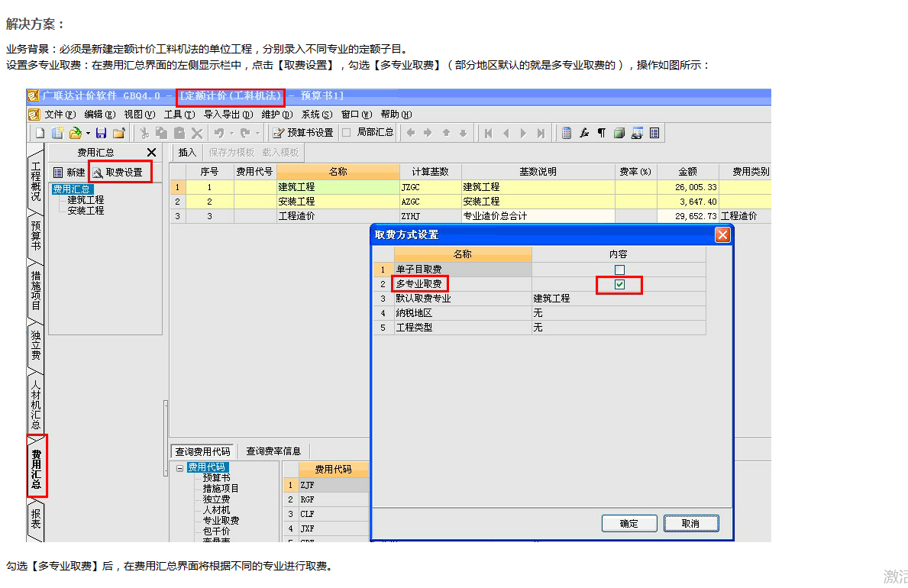Open the 编辑(E) menu
Screen dimensions: 908x588
point(99,115)
